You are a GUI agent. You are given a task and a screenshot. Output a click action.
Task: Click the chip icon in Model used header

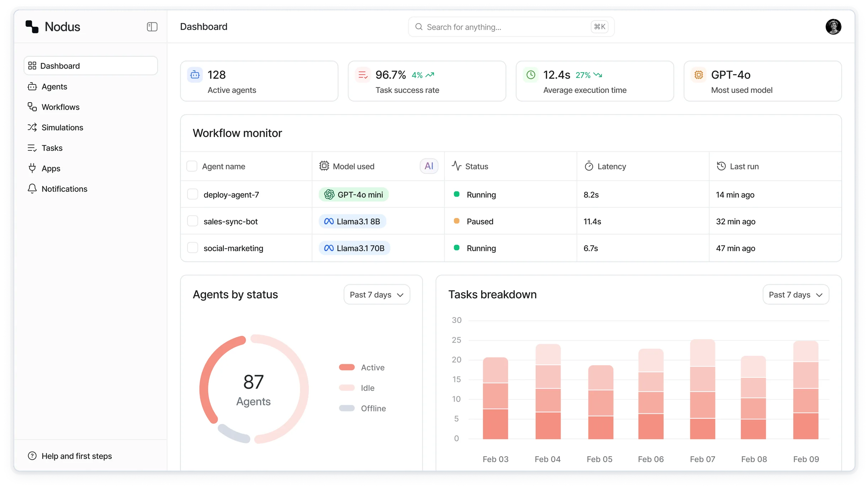[x=324, y=166]
